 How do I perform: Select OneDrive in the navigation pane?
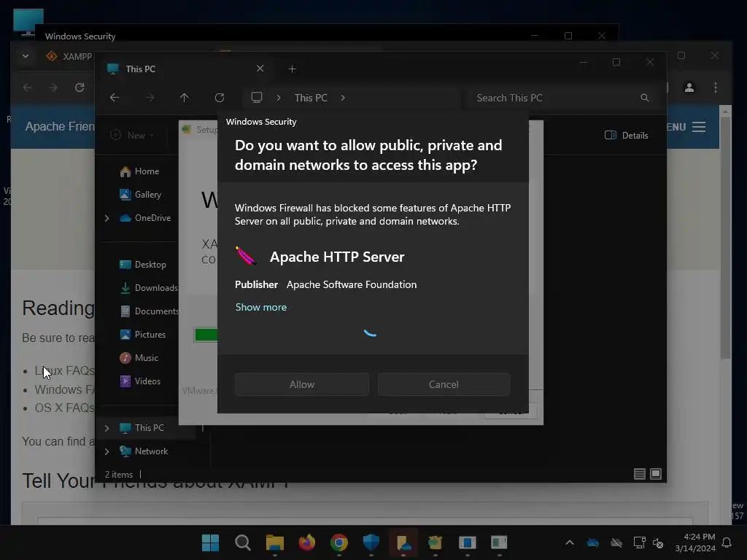(x=146, y=217)
